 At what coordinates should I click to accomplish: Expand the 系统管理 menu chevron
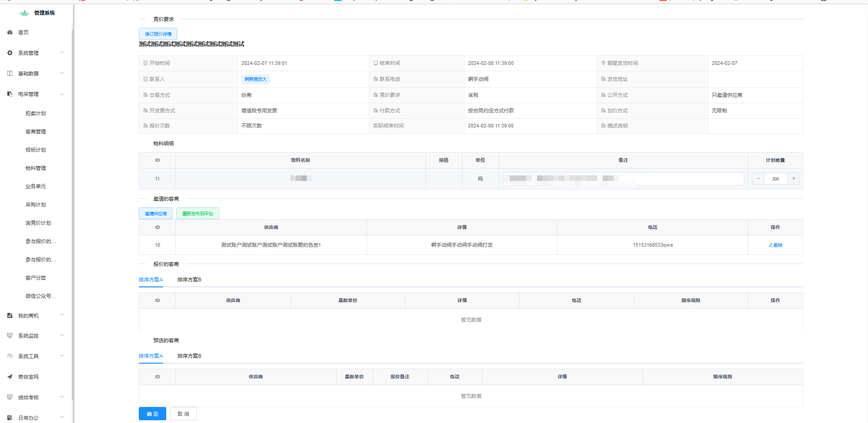[62, 53]
